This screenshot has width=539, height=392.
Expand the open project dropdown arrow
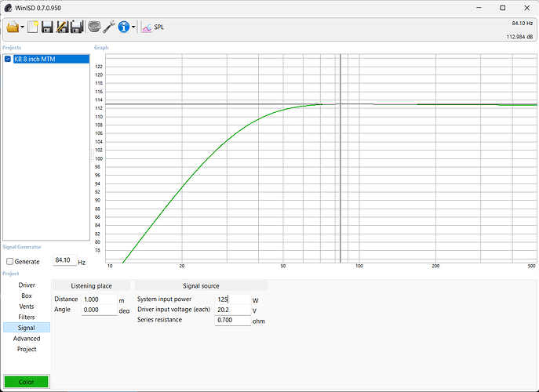[22, 27]
